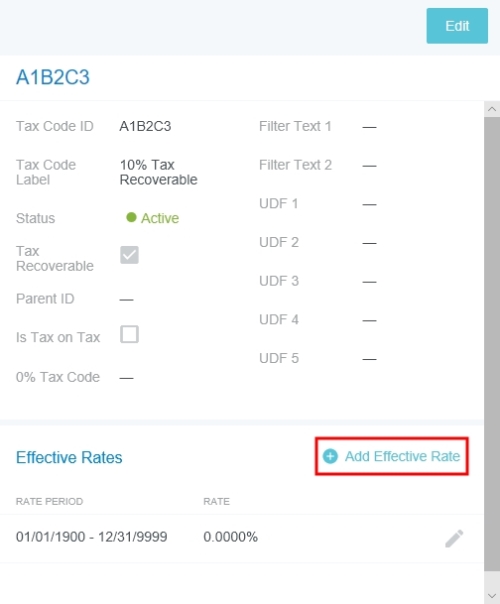Click the Tax Code ID value A1B2C3

145,126
